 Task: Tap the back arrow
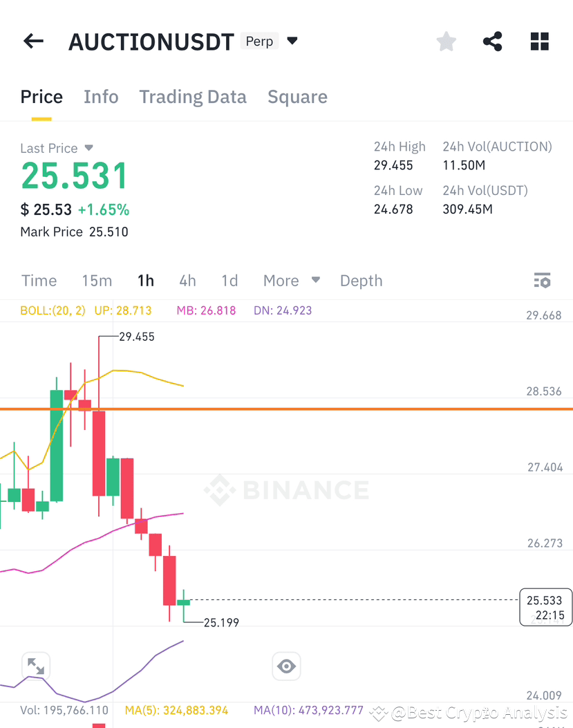pyautogui.click(x=32, y=41)
